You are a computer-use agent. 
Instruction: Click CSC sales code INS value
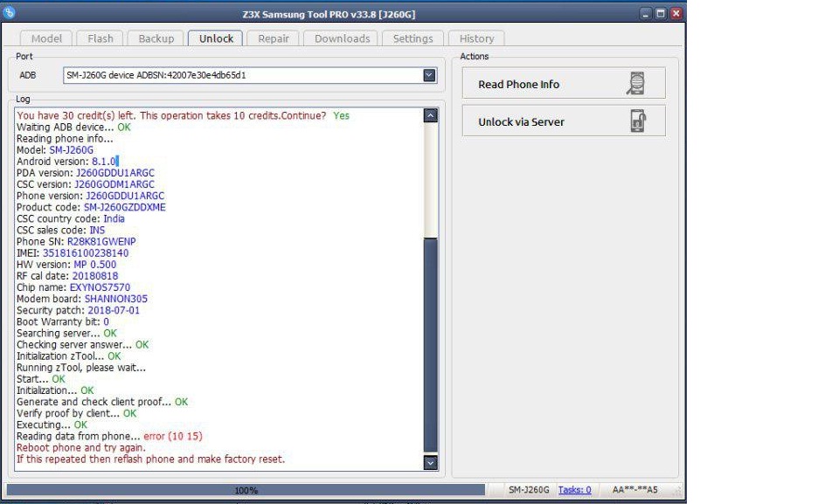coord(97,230)
